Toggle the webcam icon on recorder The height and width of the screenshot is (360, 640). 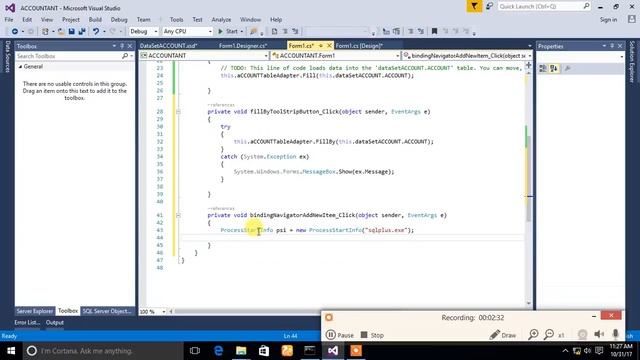pos(582,334)
